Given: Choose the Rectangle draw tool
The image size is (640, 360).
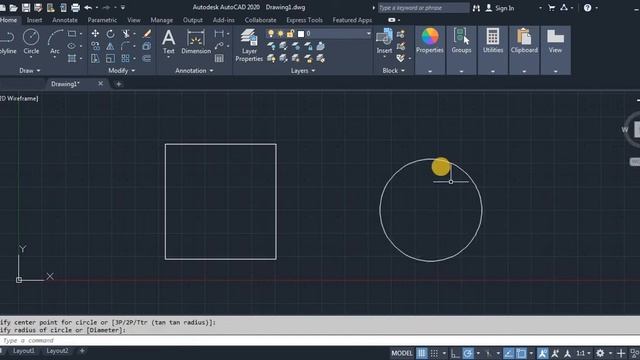Looking at the screenshot, I should click(72, 33).
